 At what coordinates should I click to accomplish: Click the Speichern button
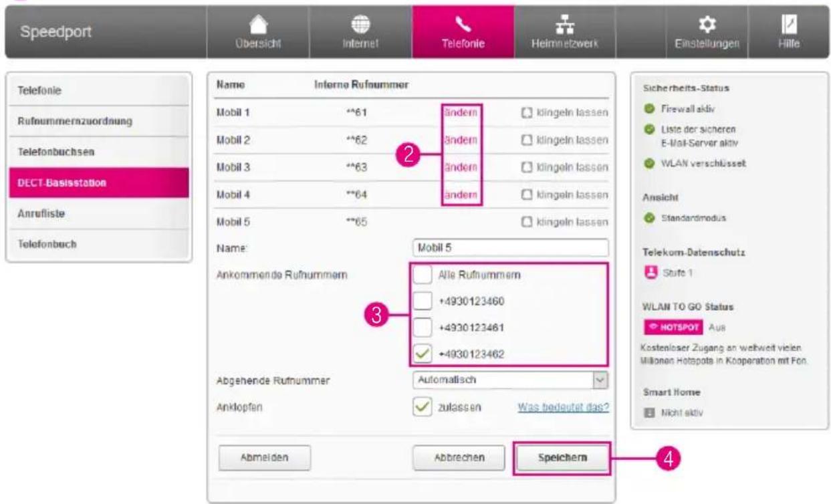(562, 459)
